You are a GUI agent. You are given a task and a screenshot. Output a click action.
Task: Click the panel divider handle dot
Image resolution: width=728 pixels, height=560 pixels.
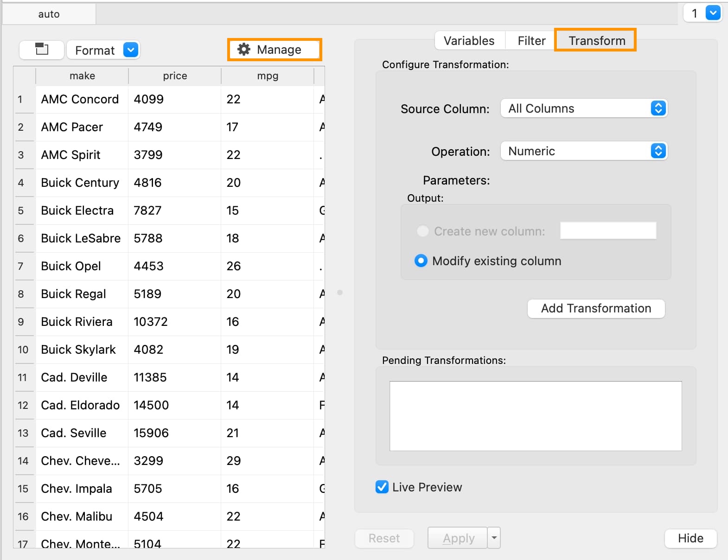pyautogui.click(x=340, y=293)
